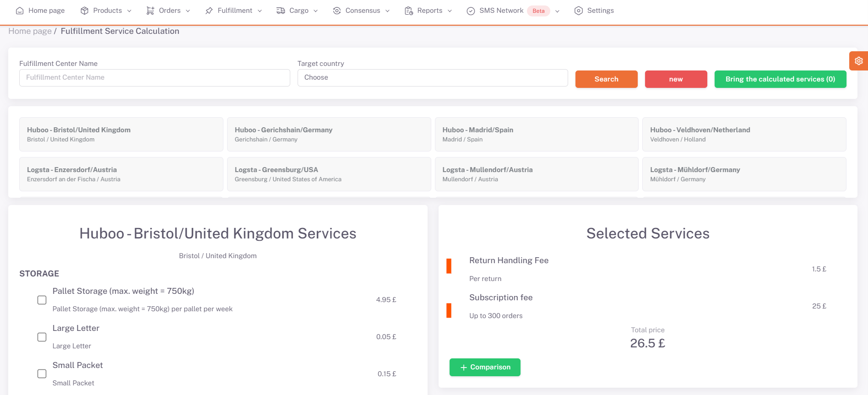The width and height of the screenshot is (868, 395).
Task: Select the Logsta - Greensburg/USA card
Action: click(329, 174)
